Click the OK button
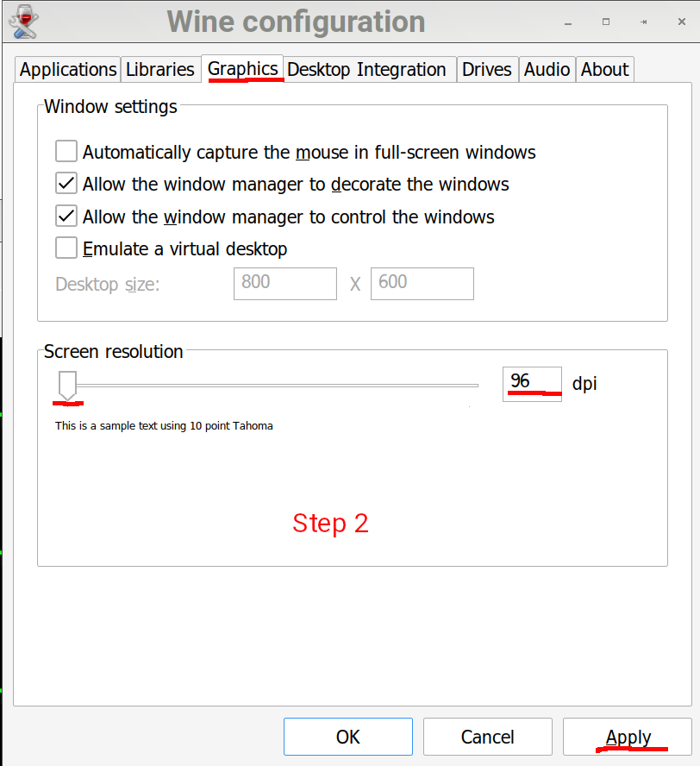 tap(348, 737)
